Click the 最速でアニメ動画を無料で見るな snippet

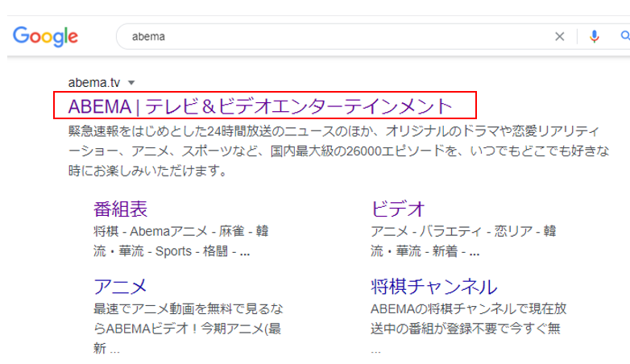(x=188, y=329)
